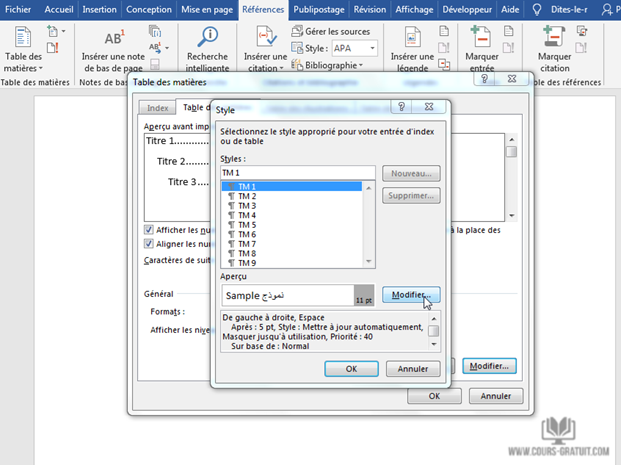Open the Table des matières ribbon icon
621x465 pixels.
coord(24,39)
